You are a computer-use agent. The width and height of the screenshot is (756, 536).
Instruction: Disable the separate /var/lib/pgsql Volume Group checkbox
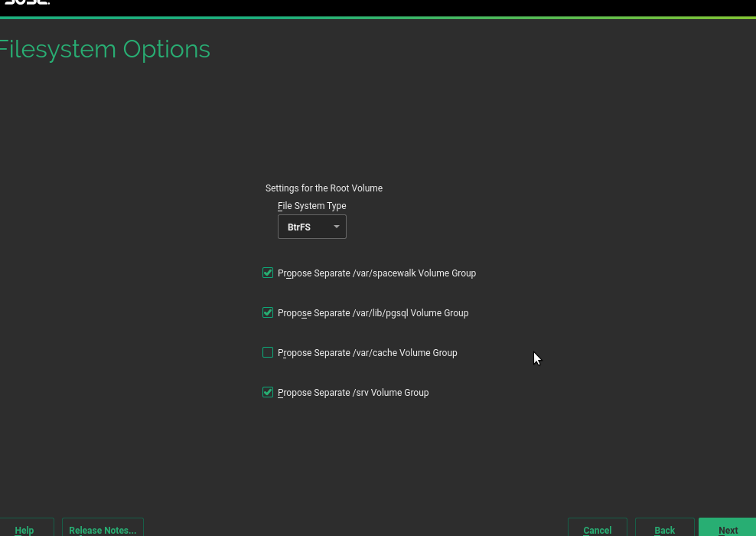point(268,312)
